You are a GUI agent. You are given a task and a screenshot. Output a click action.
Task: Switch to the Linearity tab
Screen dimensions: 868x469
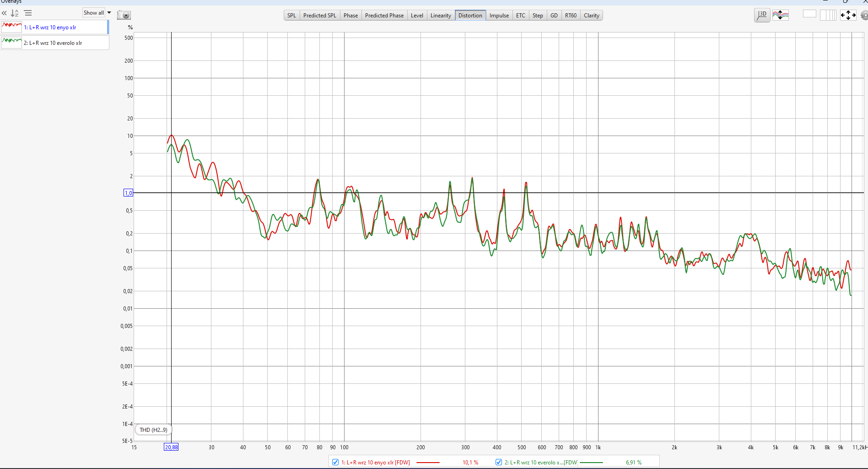(x=441, y=16)
